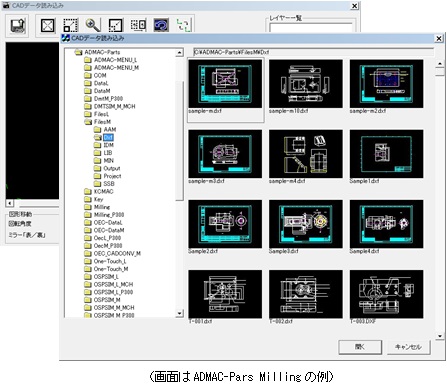Select the Milling_P300 folder

pos(109,215)
